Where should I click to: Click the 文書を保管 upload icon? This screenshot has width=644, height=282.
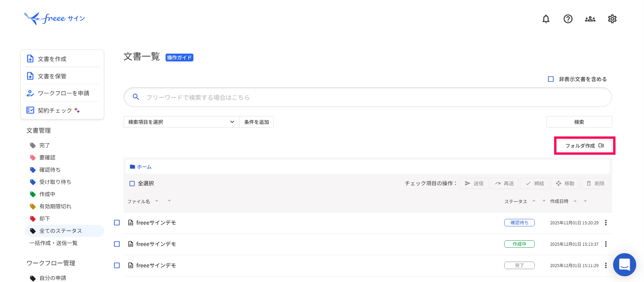coord(30,76)
